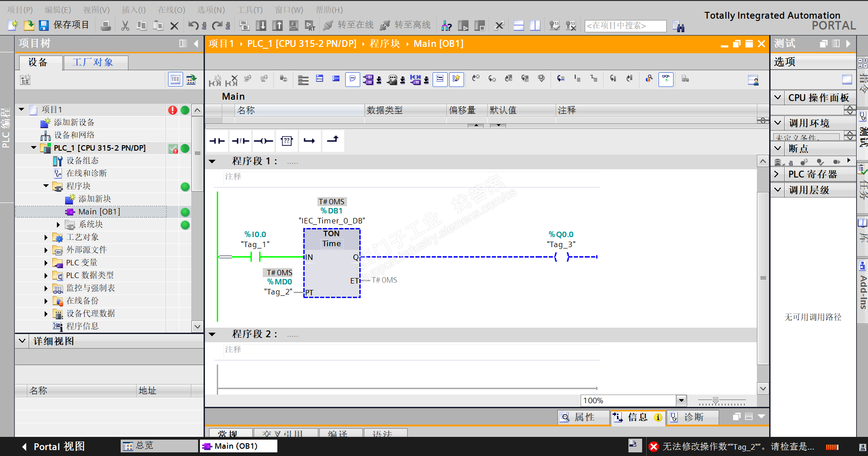Select the TON timer block
Image resolution: width=868 pixels, height=456 pixels.
[332, 263]
